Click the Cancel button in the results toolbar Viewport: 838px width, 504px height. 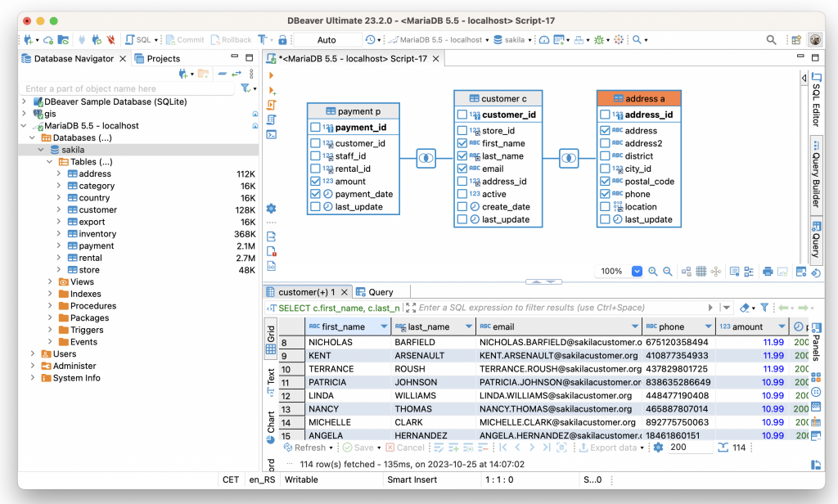[x=405, y=448]
